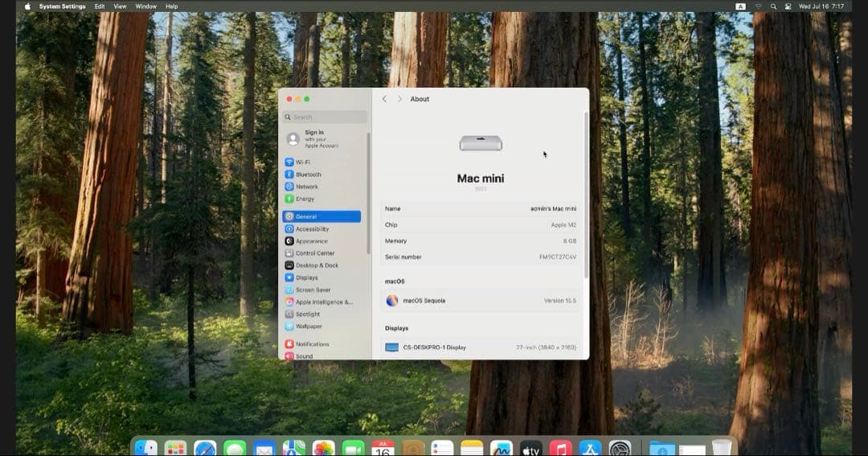Screen dimensions: 868x456
Task: Open the Trash from the Dock
Action: tap(722, 448)
